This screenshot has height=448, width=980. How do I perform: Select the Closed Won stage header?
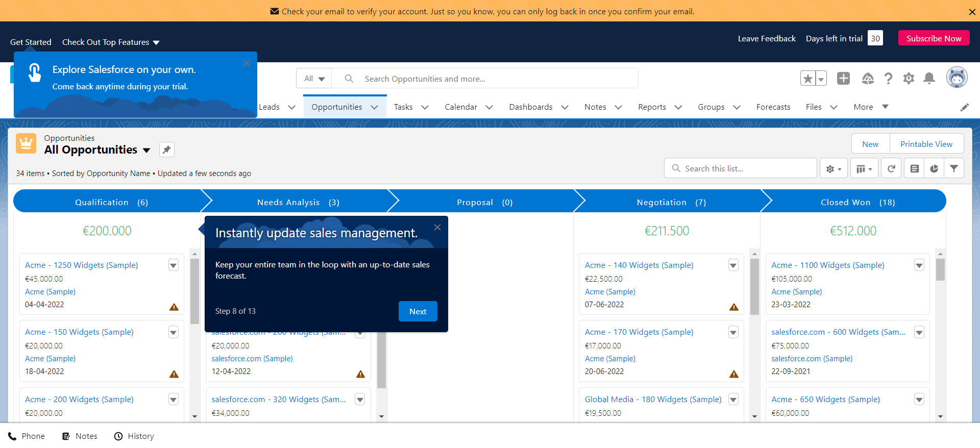pos(857,203)
